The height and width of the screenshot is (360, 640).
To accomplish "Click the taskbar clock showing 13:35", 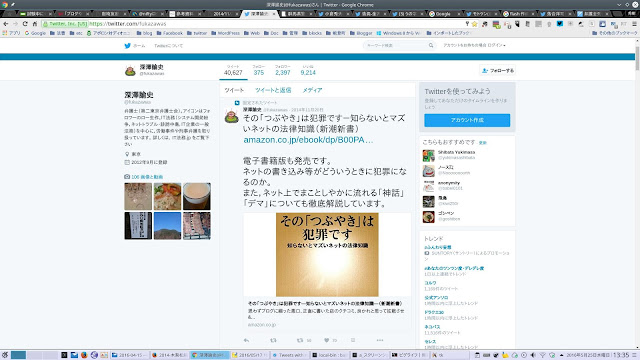I will pyautogui.click(x=621, y=355).
